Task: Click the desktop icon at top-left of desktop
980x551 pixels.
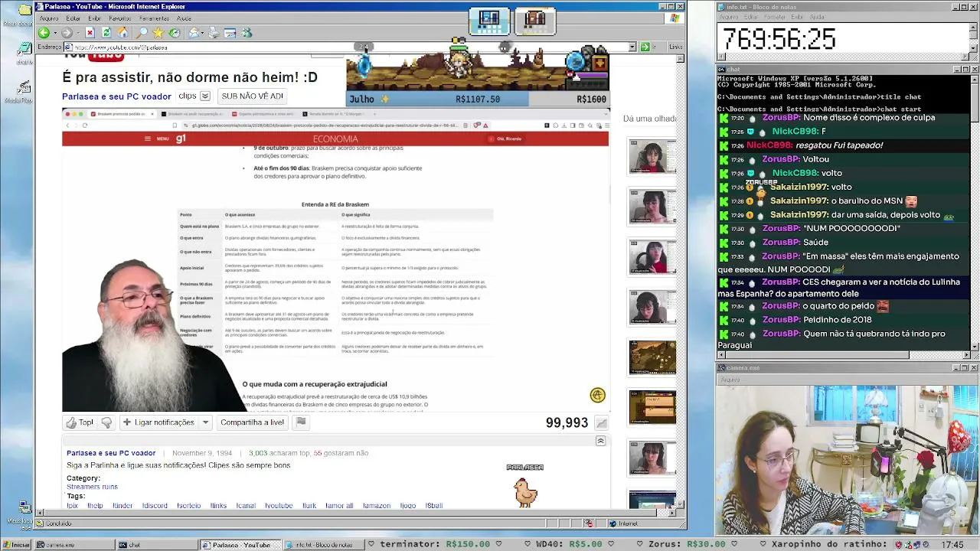Action: pos(24,11)
